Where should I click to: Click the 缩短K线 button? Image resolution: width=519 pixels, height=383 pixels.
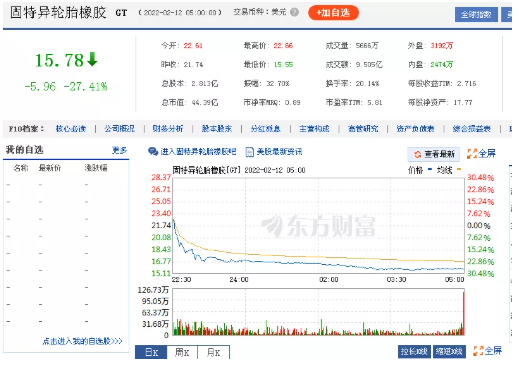tap(449, 352)
